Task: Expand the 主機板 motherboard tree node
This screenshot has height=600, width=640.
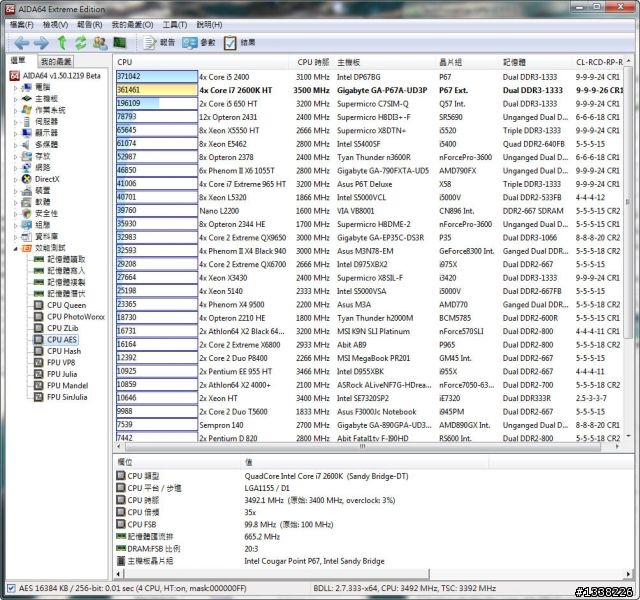Action: (16, 99)
